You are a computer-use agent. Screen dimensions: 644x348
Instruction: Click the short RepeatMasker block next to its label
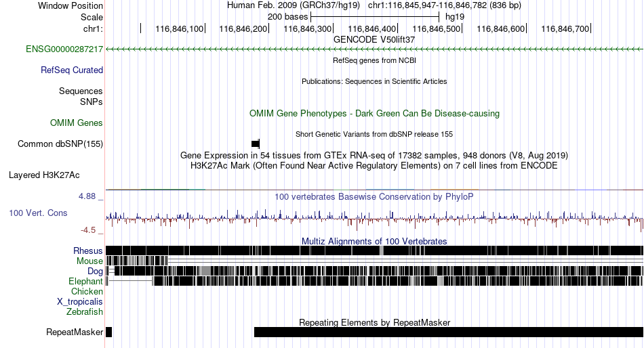coord(109,332)
